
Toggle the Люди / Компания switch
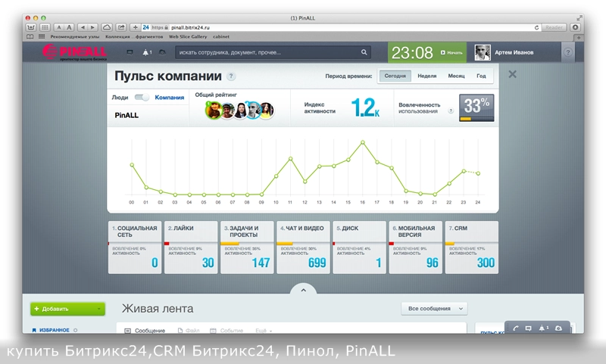coord(142,97)
